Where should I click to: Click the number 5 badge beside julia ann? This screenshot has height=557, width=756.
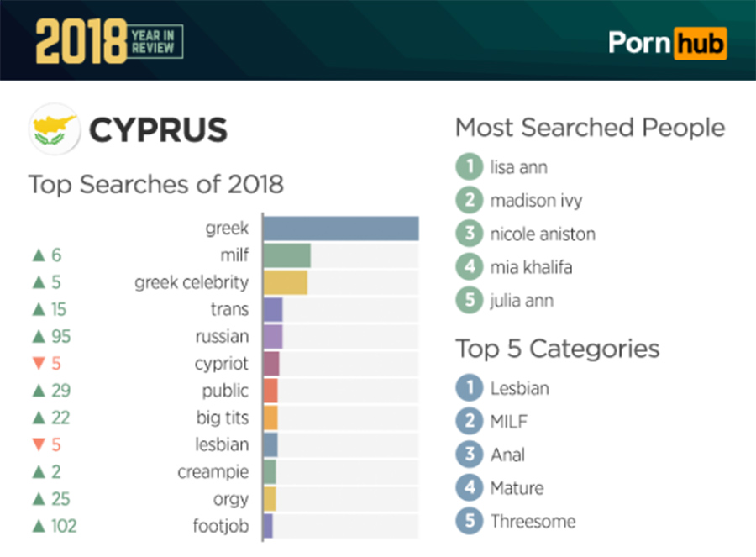pyautogui.click(x=469, y=300)
